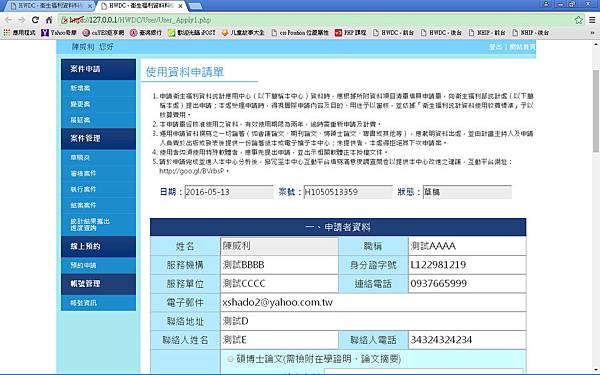Open the cnYES鉅亨網 bookmark
Viewport: 600px width, 375px height.
[103, 33]
